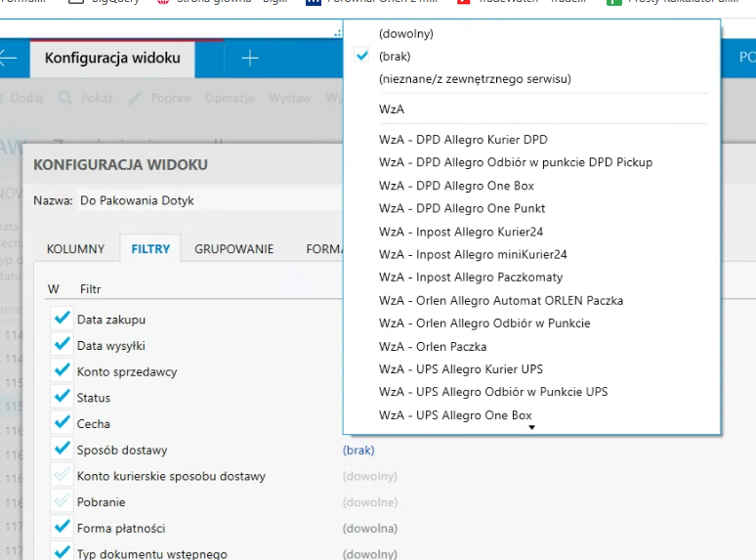Click the scroll-down arrow in delivery list
Viewport: 756px width, 560px height.
point(531,427)
